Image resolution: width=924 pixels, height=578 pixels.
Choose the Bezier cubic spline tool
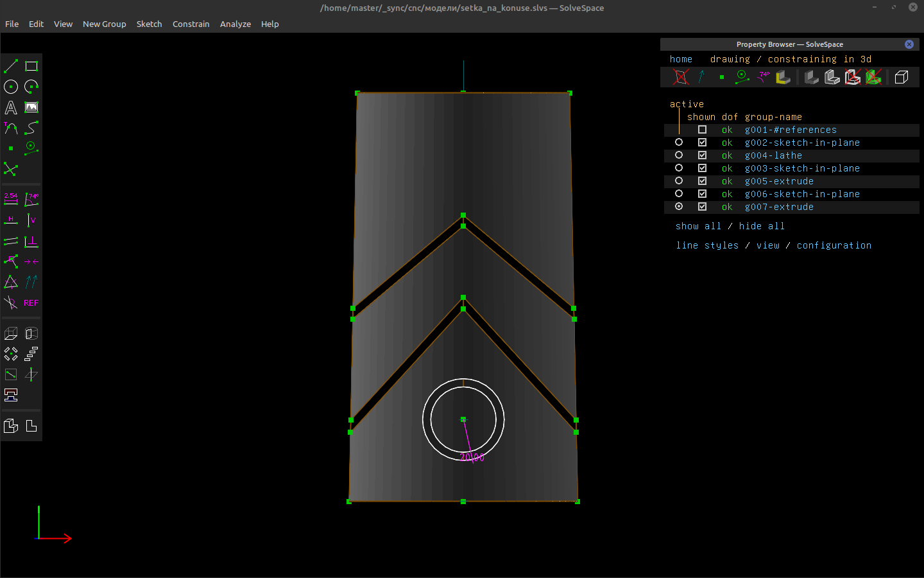(x=31, y=128)
